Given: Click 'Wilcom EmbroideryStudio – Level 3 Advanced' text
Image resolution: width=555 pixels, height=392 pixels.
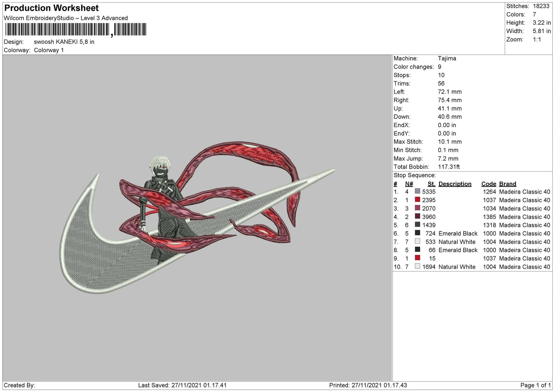Looking at the screenshot, I should (66, 18).
